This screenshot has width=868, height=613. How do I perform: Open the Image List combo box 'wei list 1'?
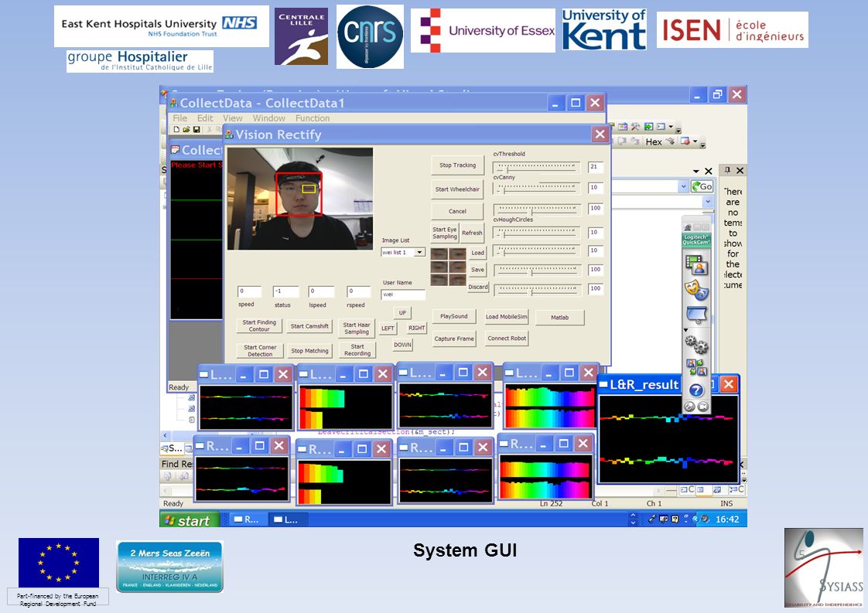(x=403, y=252)
